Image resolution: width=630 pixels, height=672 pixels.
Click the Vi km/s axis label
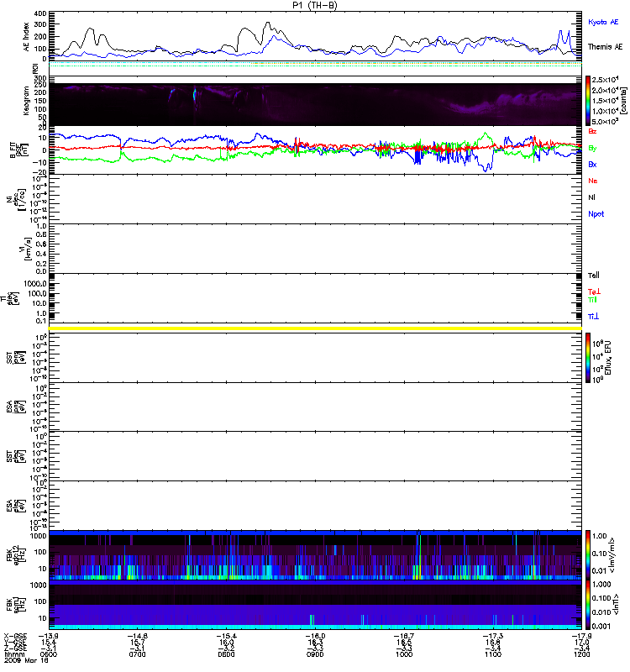[x=25, y=249]
